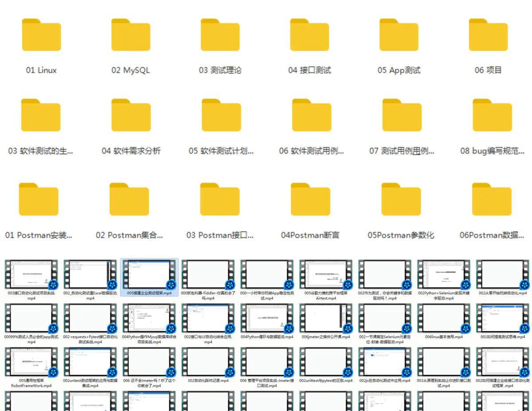The width and height of the screenshot is (532, 411).
Task: Open the 02 Postman集合... folder icon
Action: click(129, 199)
